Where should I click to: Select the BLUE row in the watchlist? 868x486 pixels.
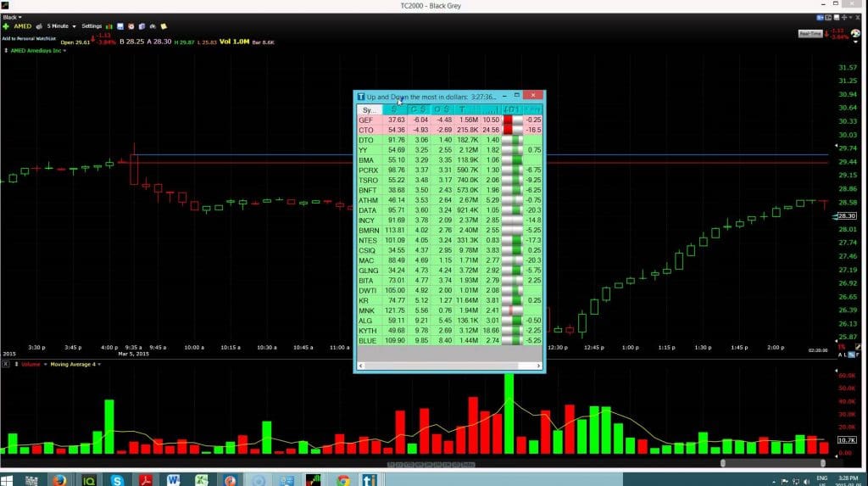(449, 340)
